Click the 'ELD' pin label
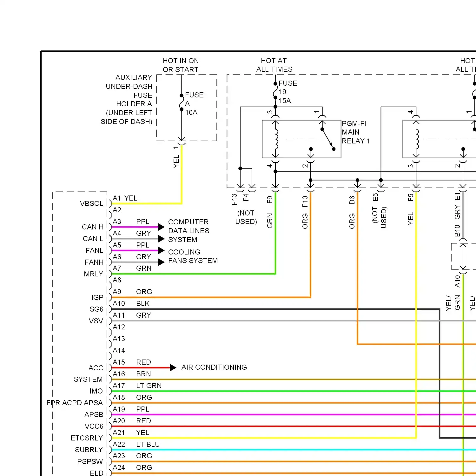476x476 pixels. 97,473
